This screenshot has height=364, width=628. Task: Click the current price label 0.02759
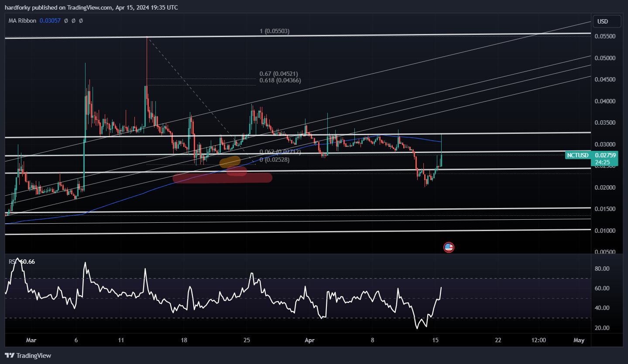pyautogui.click(x=605, y=155)
